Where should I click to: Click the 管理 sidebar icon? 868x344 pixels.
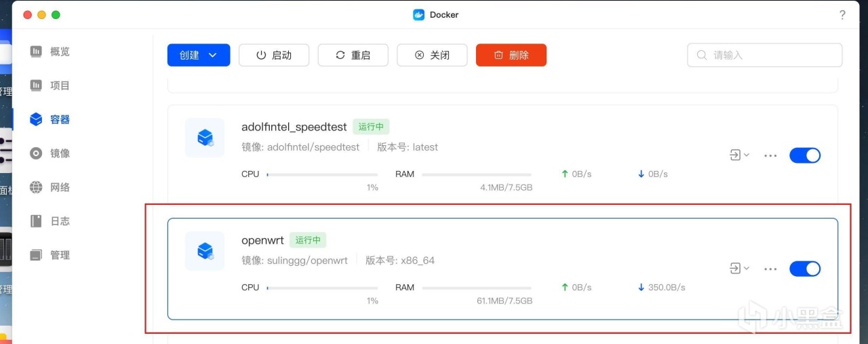[x=36, y=255]
